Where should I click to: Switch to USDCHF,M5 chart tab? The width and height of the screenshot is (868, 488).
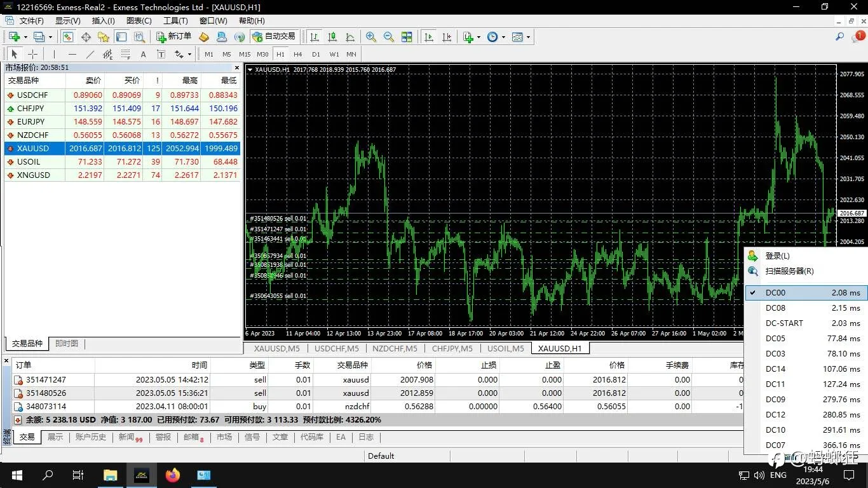(x=337, y=348)
